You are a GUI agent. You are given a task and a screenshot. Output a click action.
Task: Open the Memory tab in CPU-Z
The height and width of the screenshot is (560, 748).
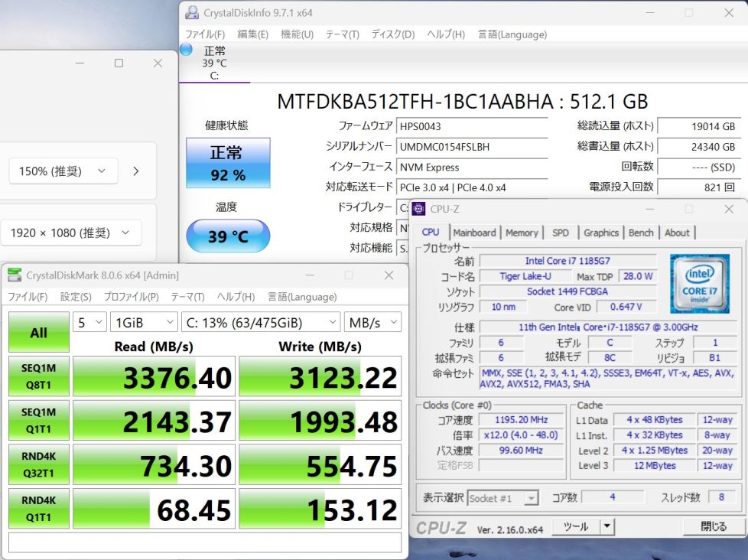pos(522,233)
